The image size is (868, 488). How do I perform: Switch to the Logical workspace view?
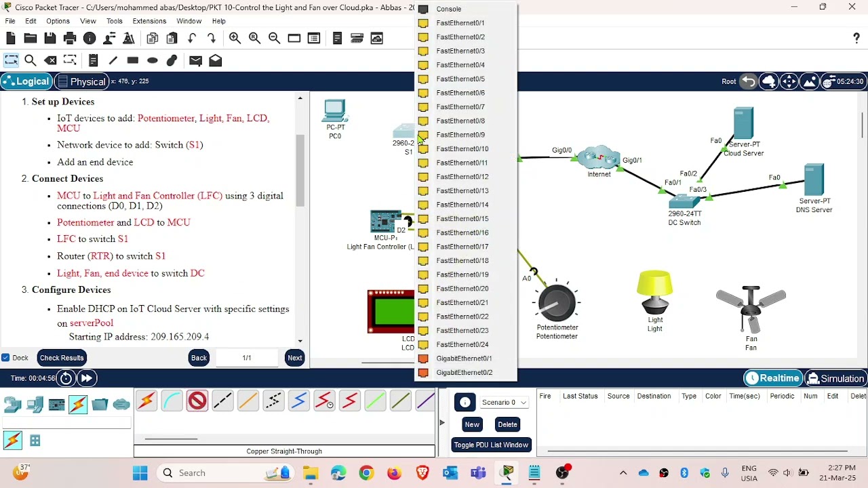[26, 81]
